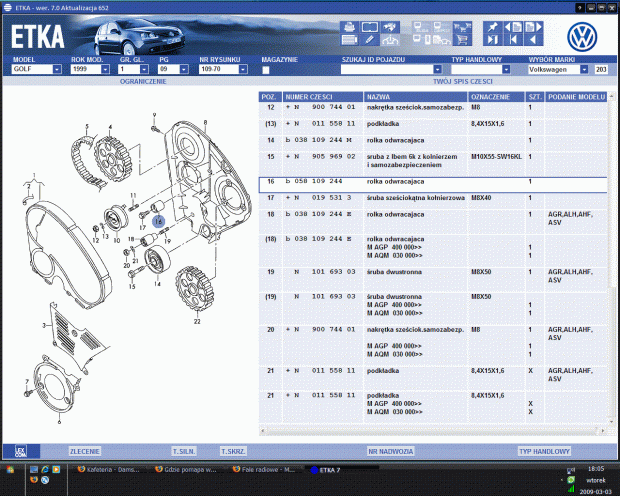Click the OGRANICZENIE tab label

[143, 81]
